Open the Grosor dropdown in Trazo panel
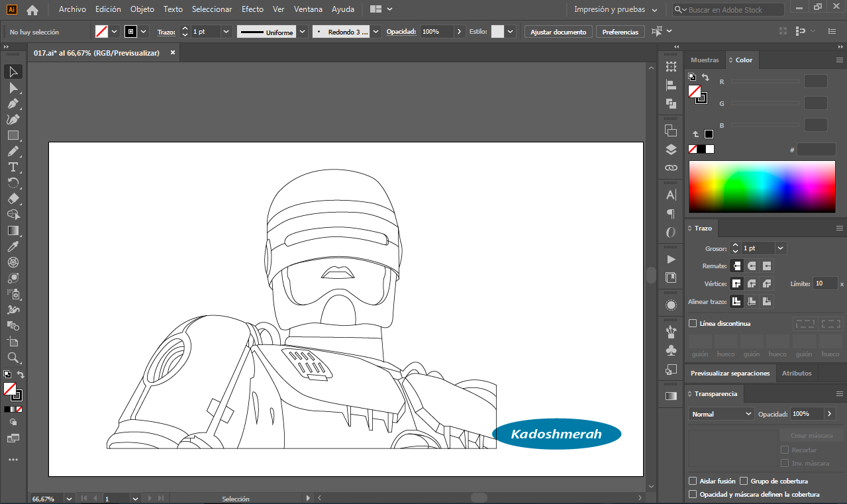This screenshot has width=847, height=504. [x=781, y=248]
